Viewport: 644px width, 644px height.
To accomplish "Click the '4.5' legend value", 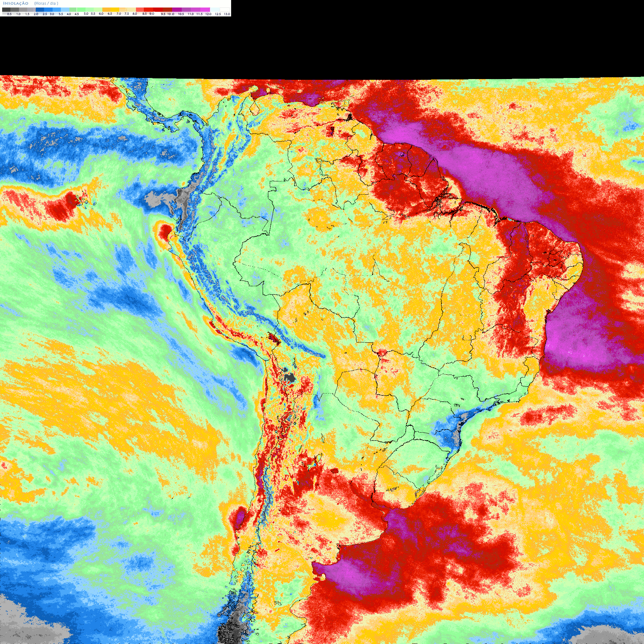I will (77, 14).
